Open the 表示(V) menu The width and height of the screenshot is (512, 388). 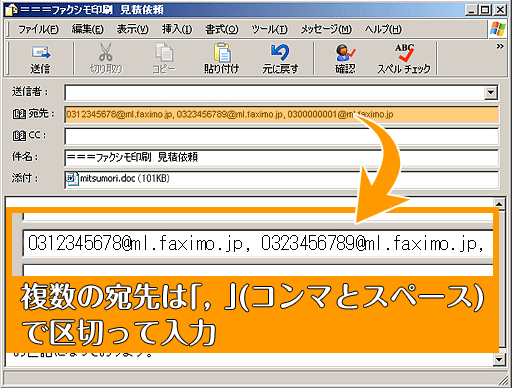pyautogui.click(x=132, y=29)
